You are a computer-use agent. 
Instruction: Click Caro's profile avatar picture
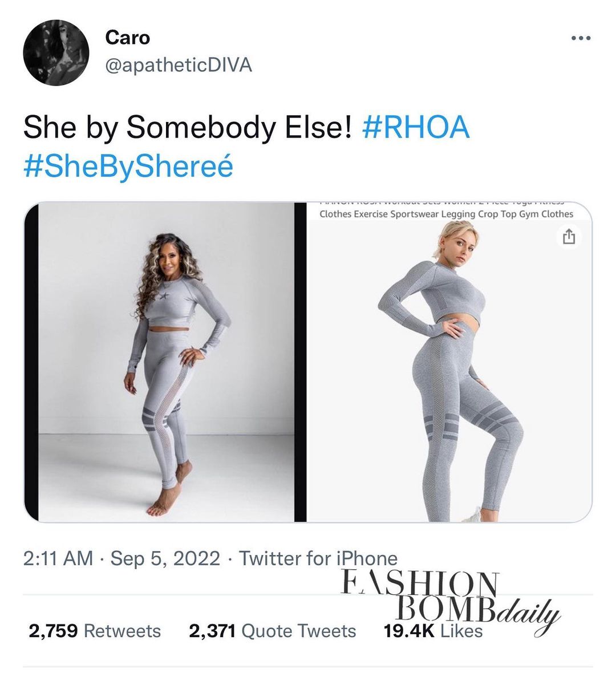(56, 52)
